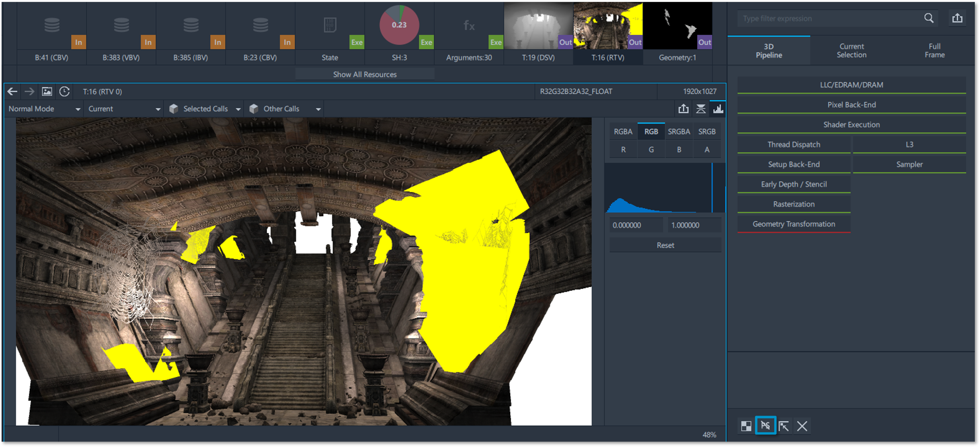This screenshot has width=980, height=447.
Task: Toggle the RGBA channel mode
Action: 623,132
